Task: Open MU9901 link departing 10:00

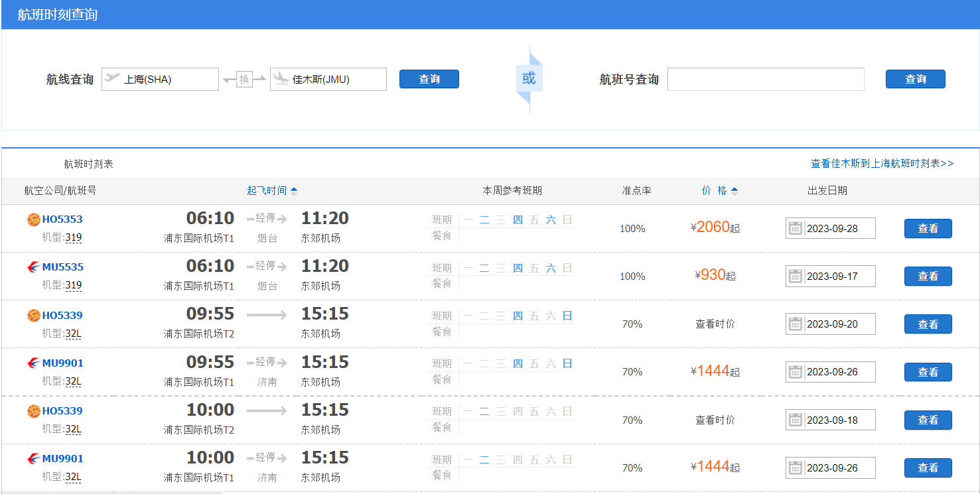Action: (x=63, y=459)
